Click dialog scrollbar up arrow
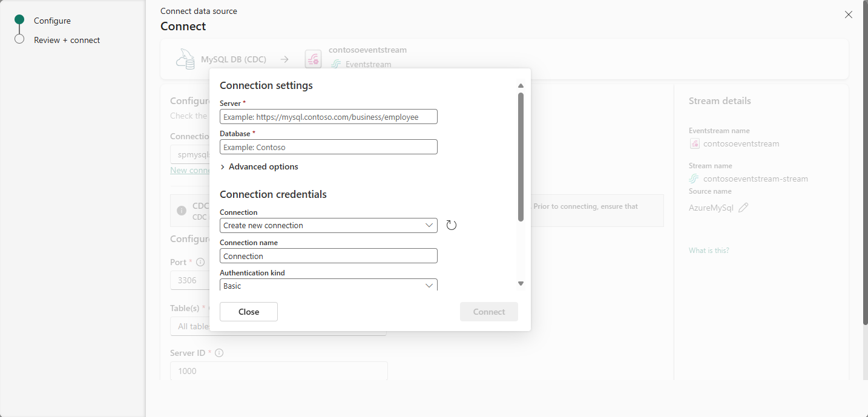Image resolution: width=868 pixels, height=417 pixels. [x=521, y=86]
